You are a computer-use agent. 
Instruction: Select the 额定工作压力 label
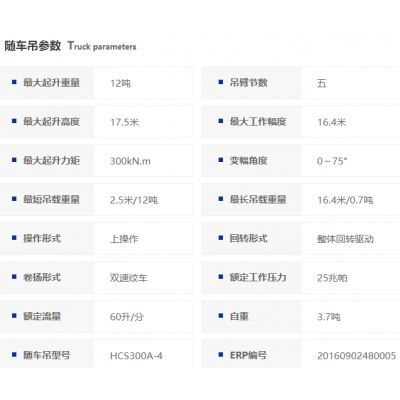pyautogui.click(x=258, y=277)
